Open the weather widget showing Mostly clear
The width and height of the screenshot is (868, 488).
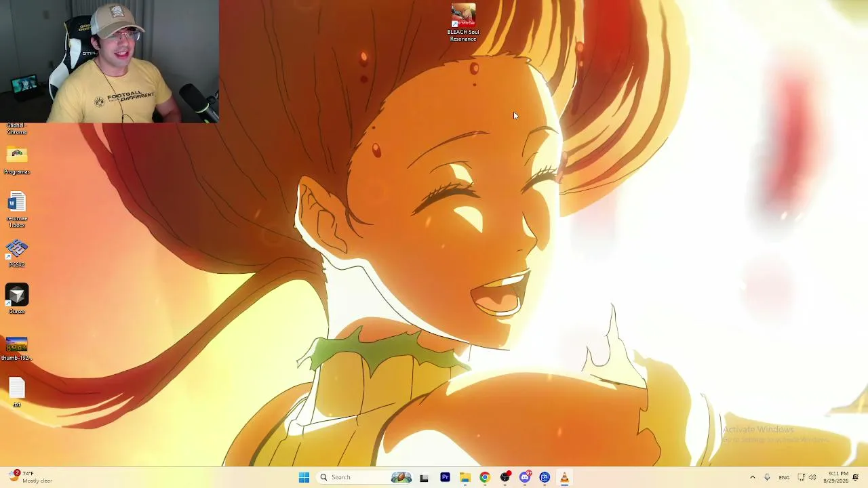(x=31, y=477)
